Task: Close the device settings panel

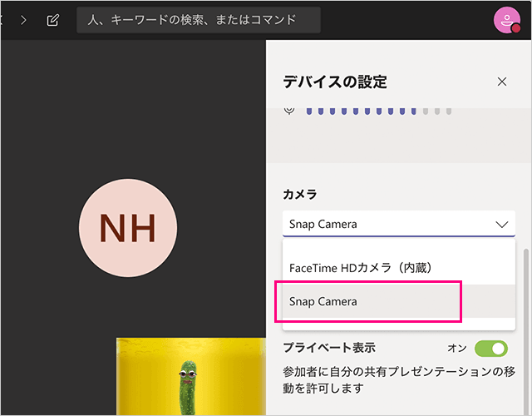Action: 502,82
